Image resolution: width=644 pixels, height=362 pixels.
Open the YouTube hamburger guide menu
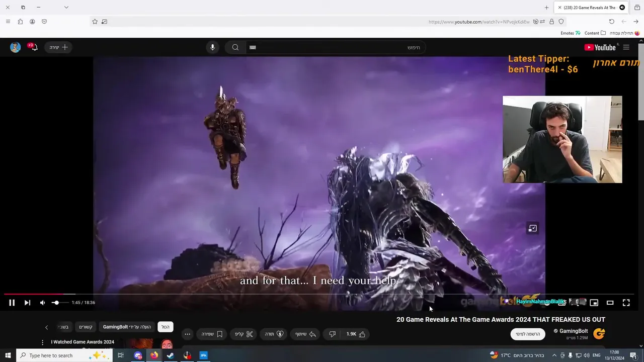pos(626,47)
